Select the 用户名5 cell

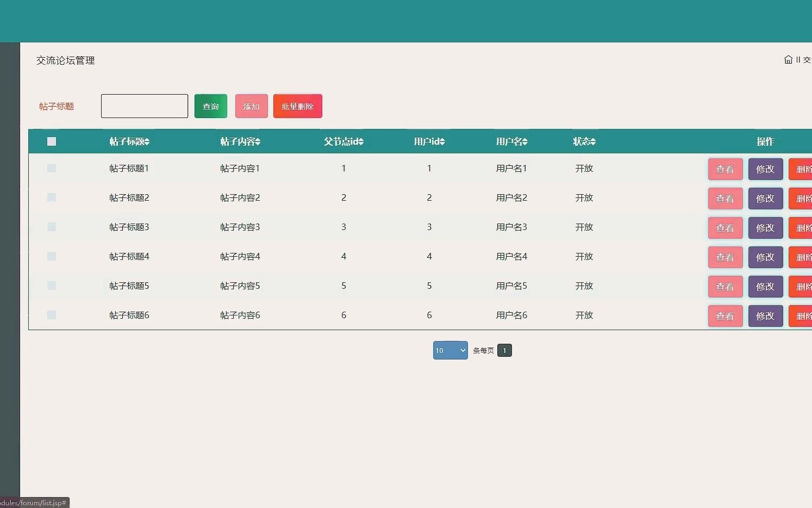(511, 286)
